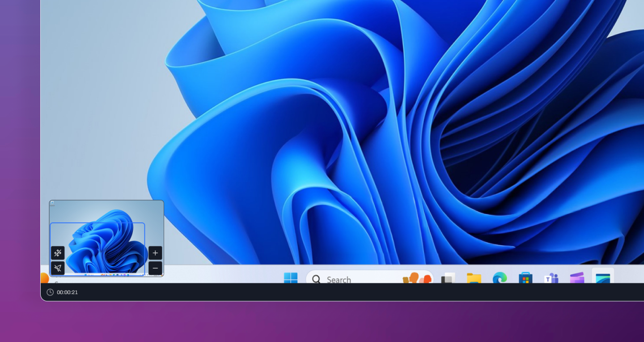The height and width of the screenshot is (342, 644).
Task: Open the Microsoft Store taskbar icon
Action: [525, 278]
